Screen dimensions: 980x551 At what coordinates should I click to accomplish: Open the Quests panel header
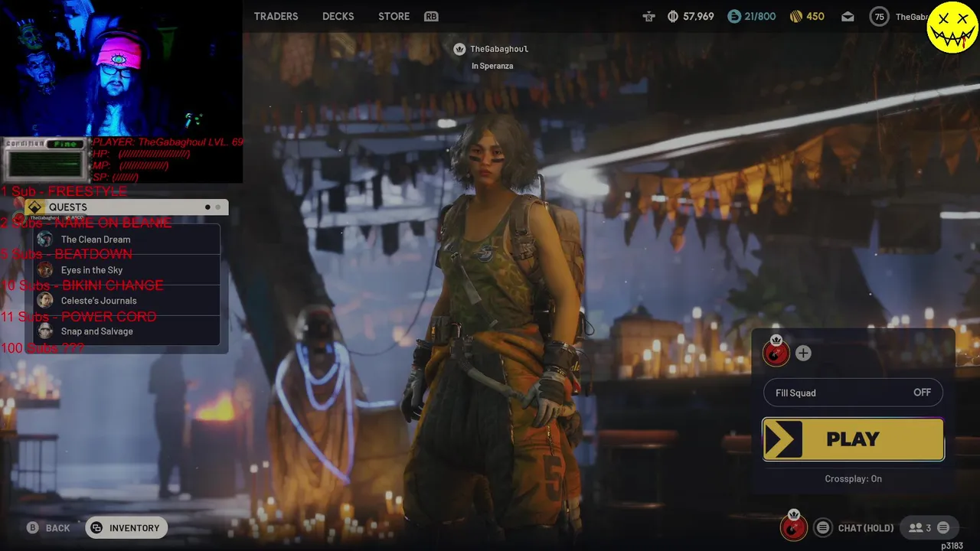coord(126,207)
